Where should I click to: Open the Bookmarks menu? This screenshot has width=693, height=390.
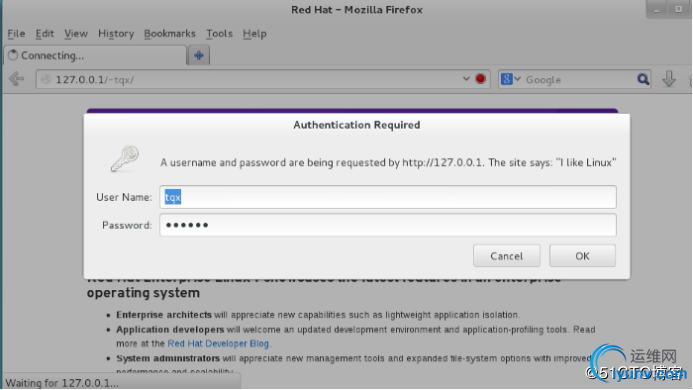tap(170, 34)
